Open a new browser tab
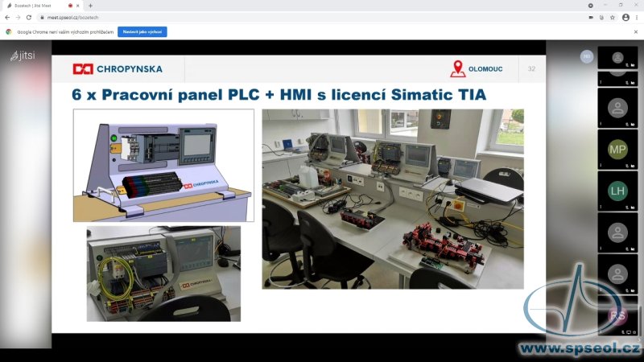The height and width of the screenshot is (362, 644). (90, 6)
